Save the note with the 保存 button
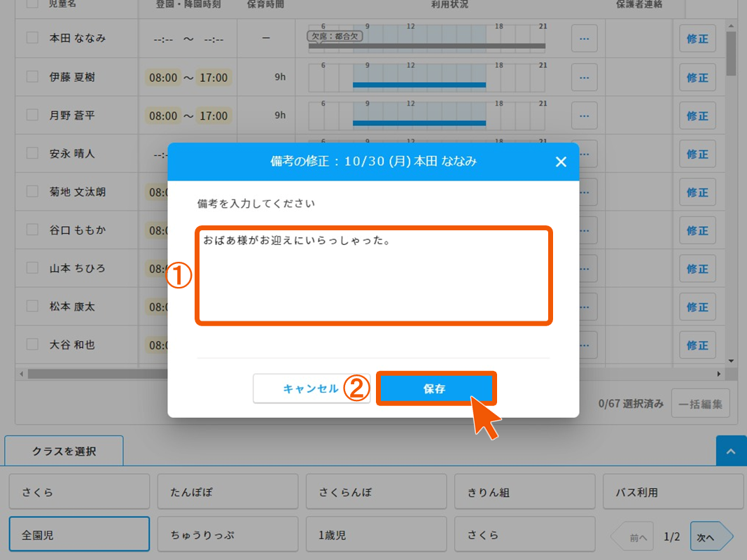747x560 pixels. coord(436,388)
